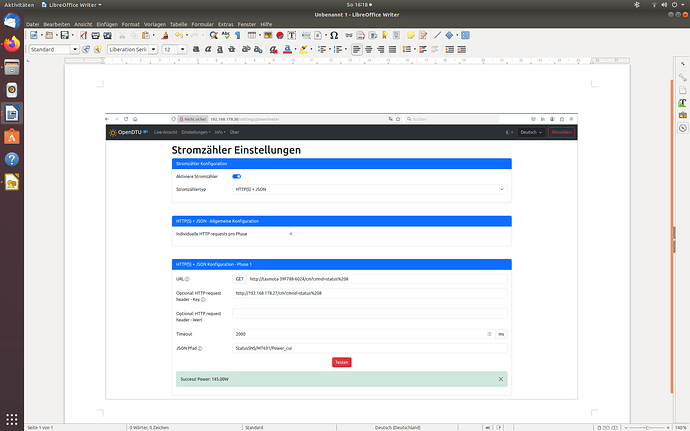This screenshot has width=690, height=431.
Task: Open the Tabelle menu
Action: 178,24
